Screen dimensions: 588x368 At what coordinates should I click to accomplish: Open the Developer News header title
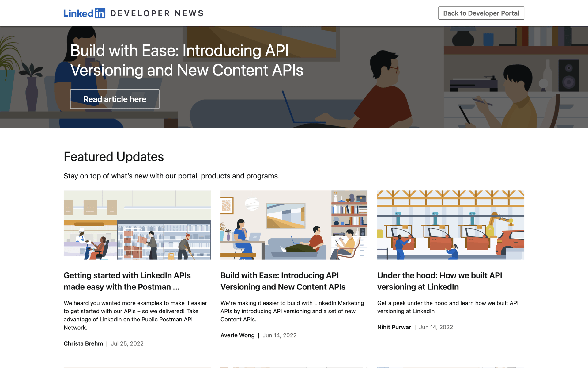[157, 13]
